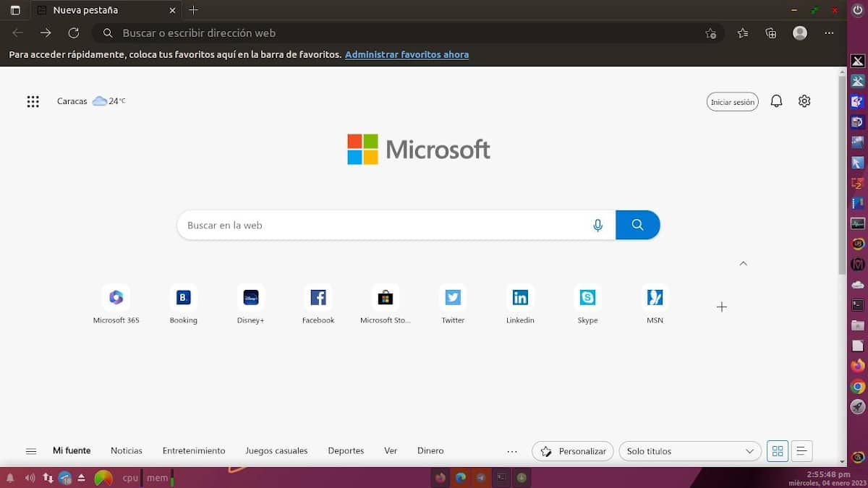The image size is (868, 488).
Task: Add this page to favorites star
Action: coord(710,33)
